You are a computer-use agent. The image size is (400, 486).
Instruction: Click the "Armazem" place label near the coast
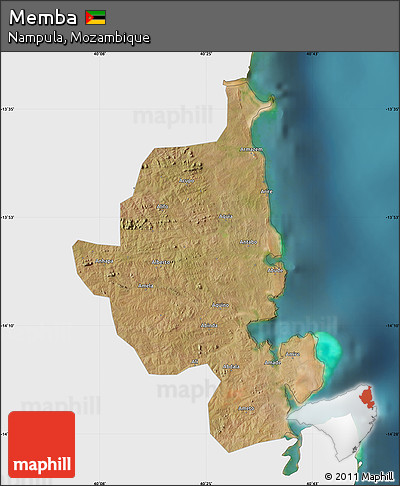pyautogui.click(x=251, y=150)
